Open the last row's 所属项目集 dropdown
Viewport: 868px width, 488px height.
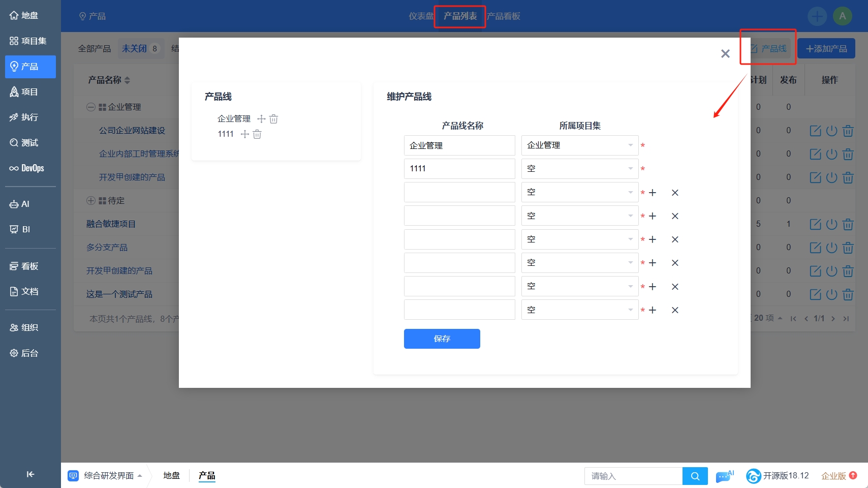(x=580, y=310)
